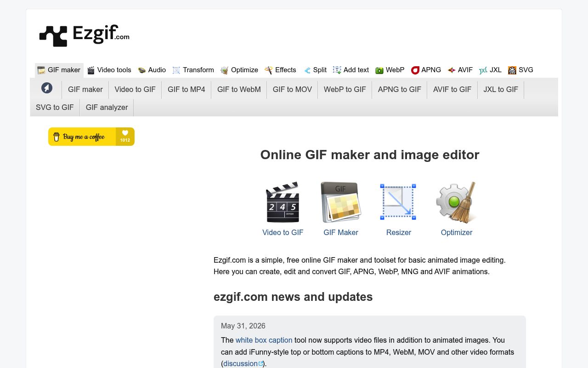
Task: Click the Add text icon
Action: [x=337, y=70]
